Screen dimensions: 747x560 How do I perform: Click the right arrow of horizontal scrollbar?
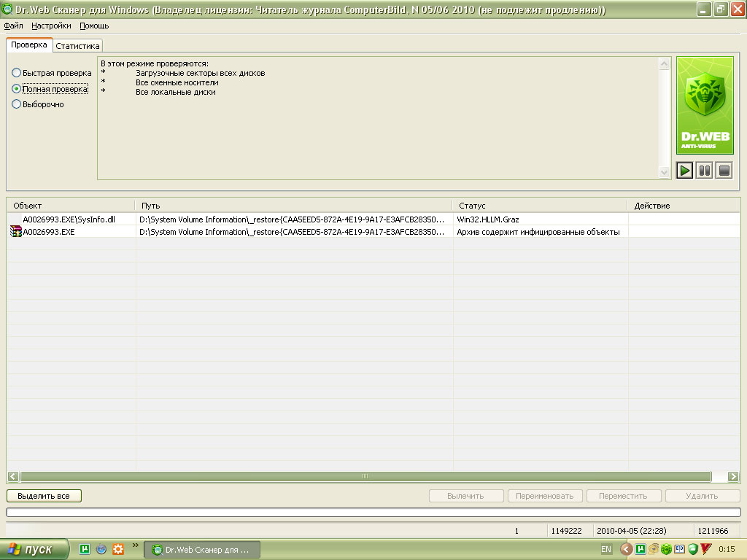click(733, 476)
